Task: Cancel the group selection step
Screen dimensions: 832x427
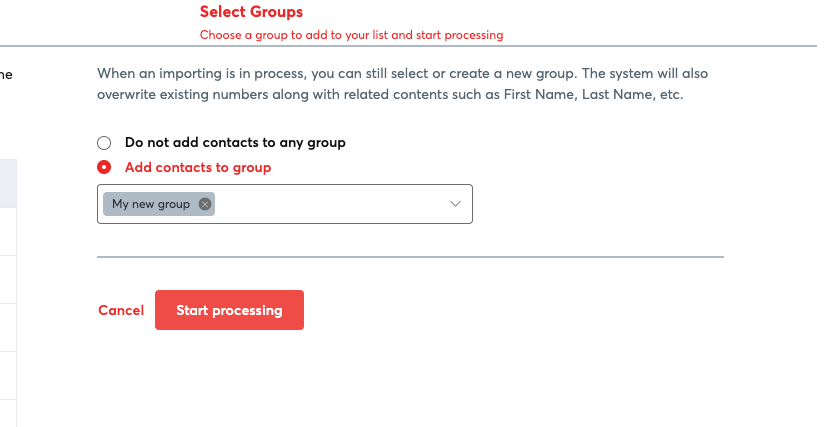Action: click(121, 310)
